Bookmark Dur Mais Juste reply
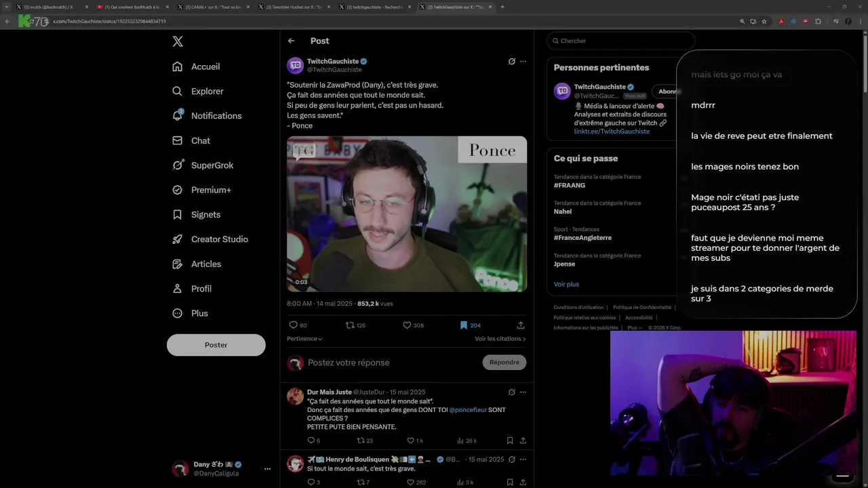 tap(510, 441)
